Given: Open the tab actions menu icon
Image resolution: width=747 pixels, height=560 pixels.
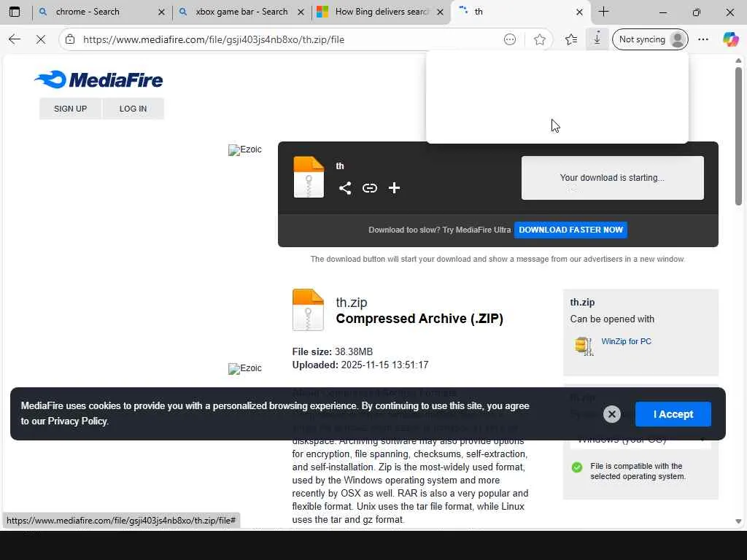Looking at the screenshot, I should click(x=15, y=12).
